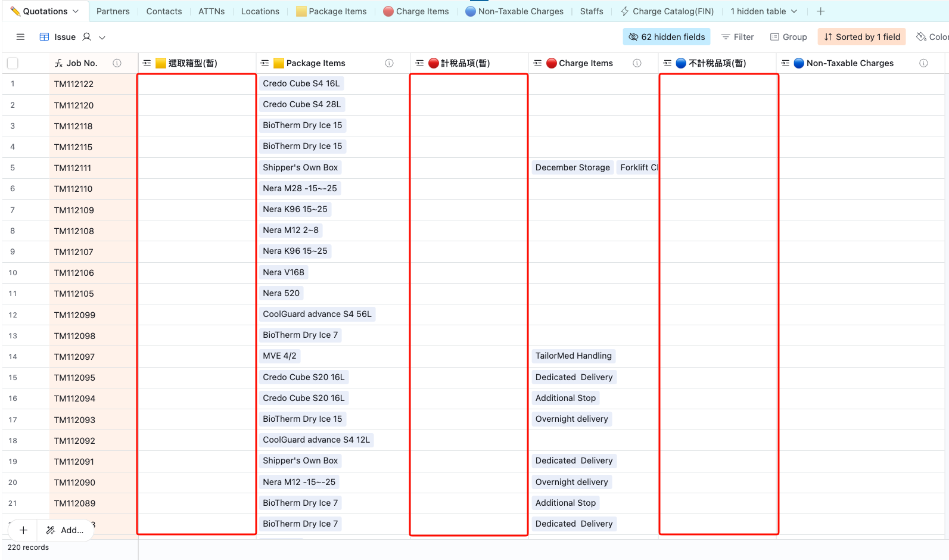This screenshot has height=560, width=949.
Task: Click info icon in Non-Taxable Charges column header
Action: pyautogui.click(x=923, y=63)
